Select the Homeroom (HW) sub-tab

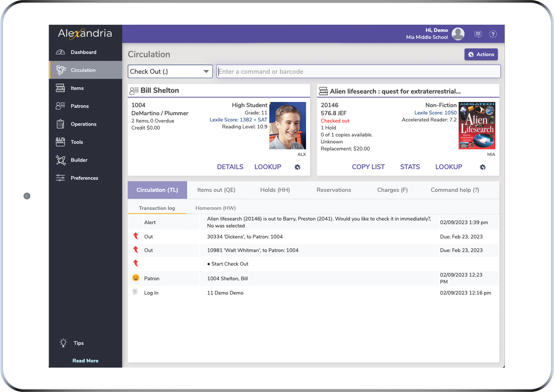click(x=216, y=208)
